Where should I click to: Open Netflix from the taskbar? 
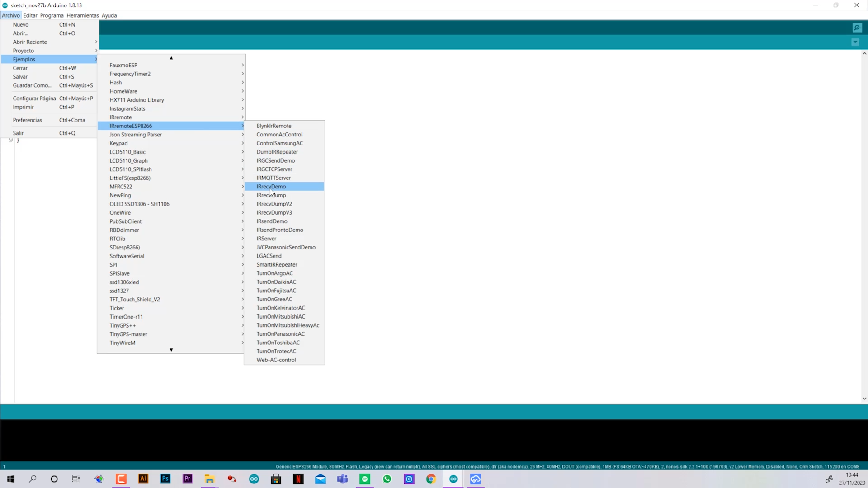coord(298,479)
